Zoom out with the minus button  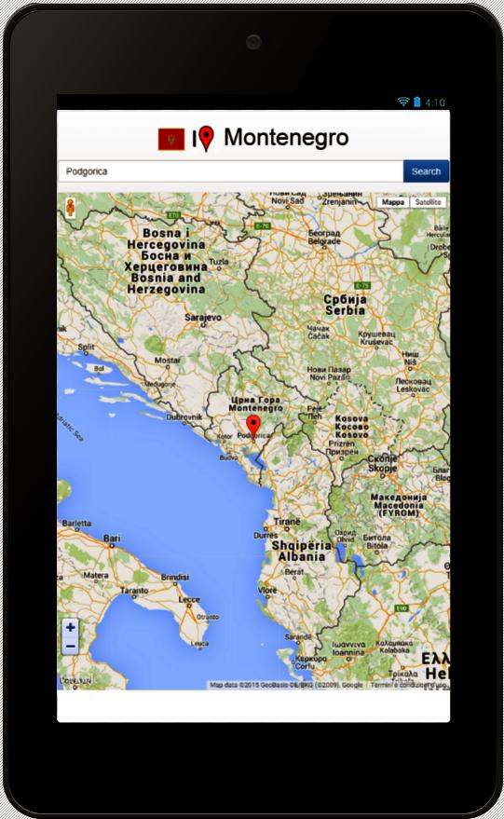point(71,646)
